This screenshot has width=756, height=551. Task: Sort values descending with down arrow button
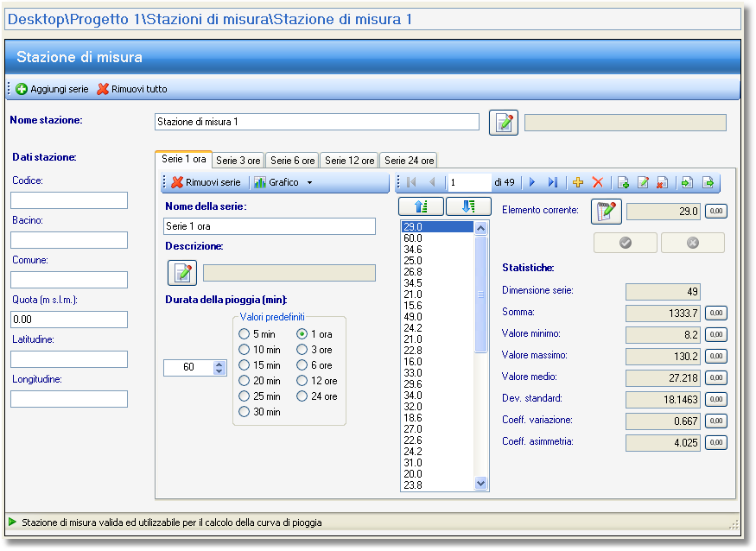point(468,206)
